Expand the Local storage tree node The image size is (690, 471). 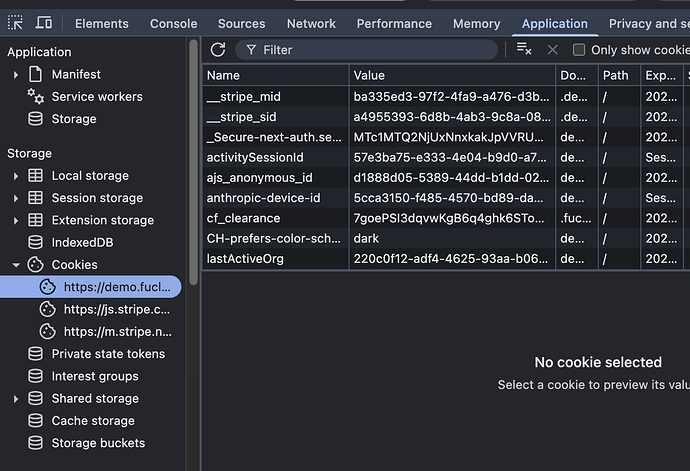[x=16, y=176]
